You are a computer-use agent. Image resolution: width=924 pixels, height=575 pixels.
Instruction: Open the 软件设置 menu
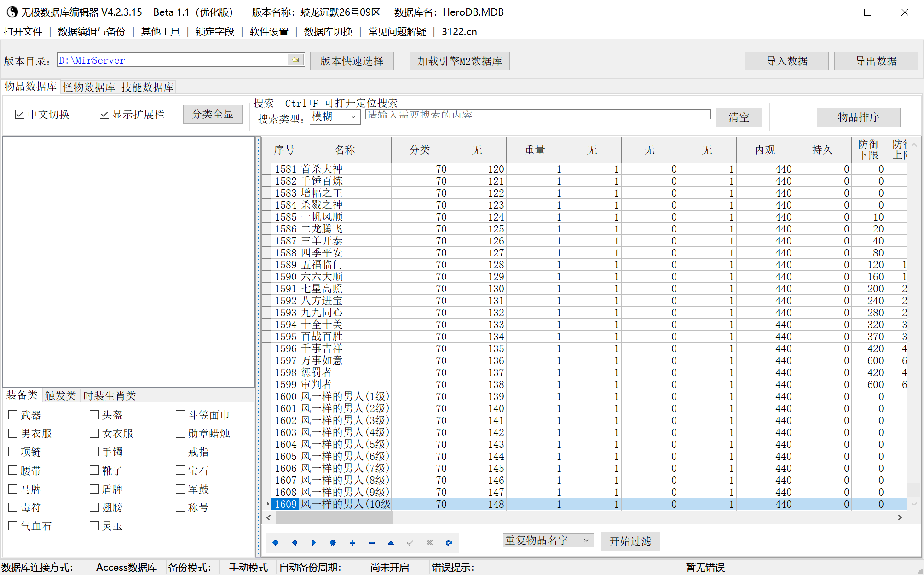point(269,31)
